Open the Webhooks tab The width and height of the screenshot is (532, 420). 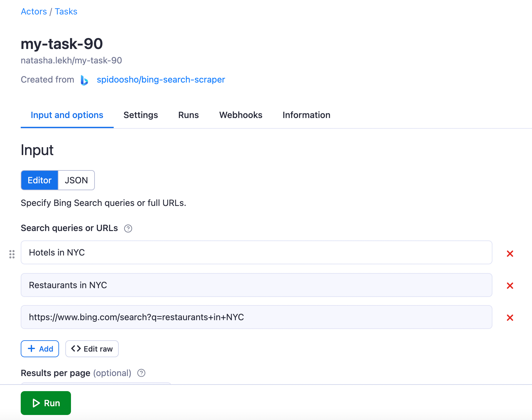(x=241, y=115)
